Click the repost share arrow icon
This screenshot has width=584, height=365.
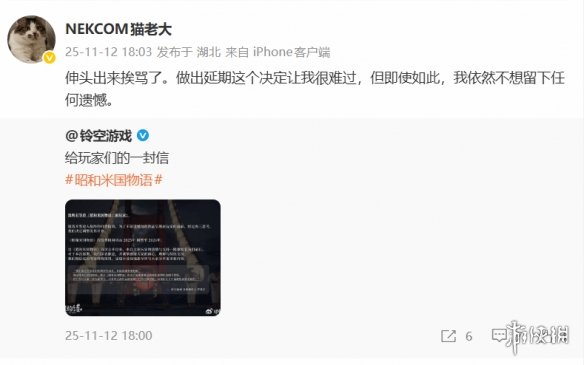[448, 336]
